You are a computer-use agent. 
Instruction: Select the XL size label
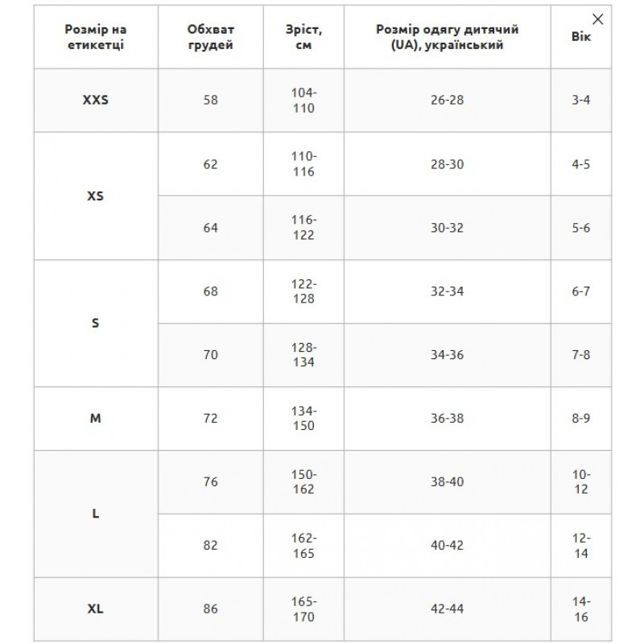tap(96, 609)
